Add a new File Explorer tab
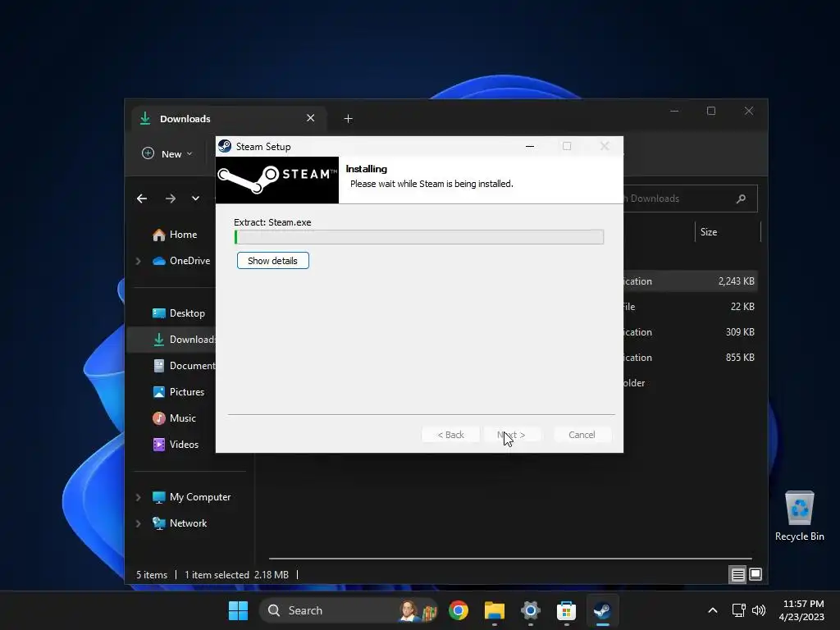 tap(348, 119)
